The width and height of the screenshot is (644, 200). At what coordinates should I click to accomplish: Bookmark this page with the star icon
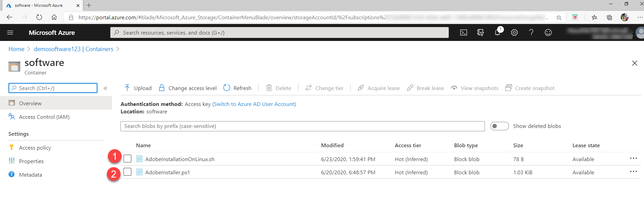click(559, 17)
